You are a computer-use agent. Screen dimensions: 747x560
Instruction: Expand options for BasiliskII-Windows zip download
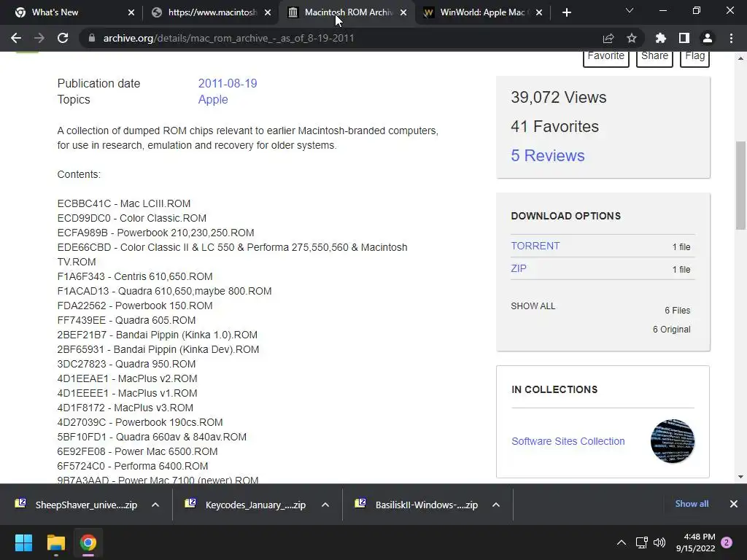tap(496, 505)
